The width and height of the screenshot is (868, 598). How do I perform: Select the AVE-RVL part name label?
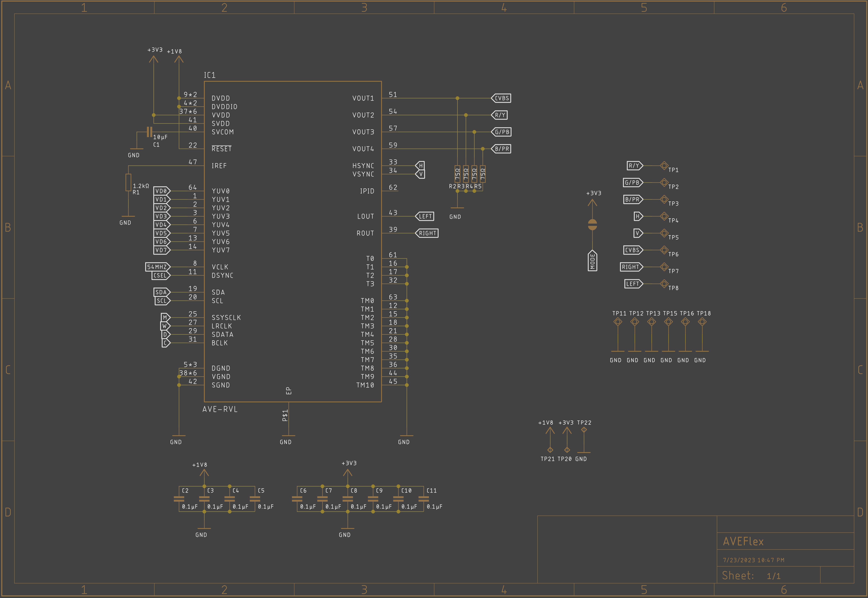(x=220, y=409)
